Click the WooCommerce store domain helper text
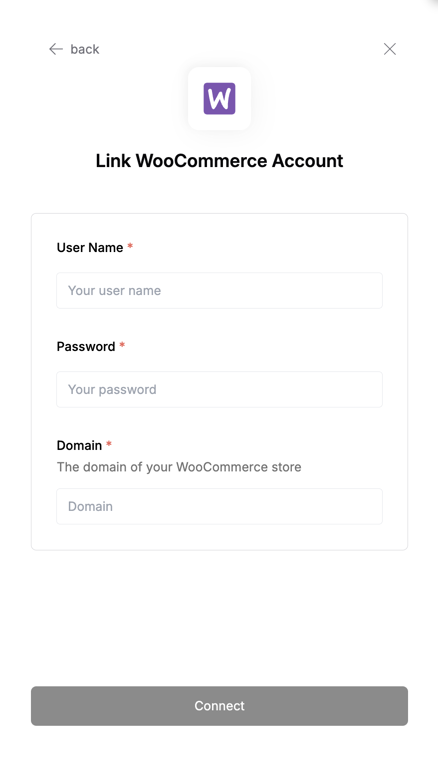The height and width of the screenshot is (760, 439). click(x=179, y=467)
